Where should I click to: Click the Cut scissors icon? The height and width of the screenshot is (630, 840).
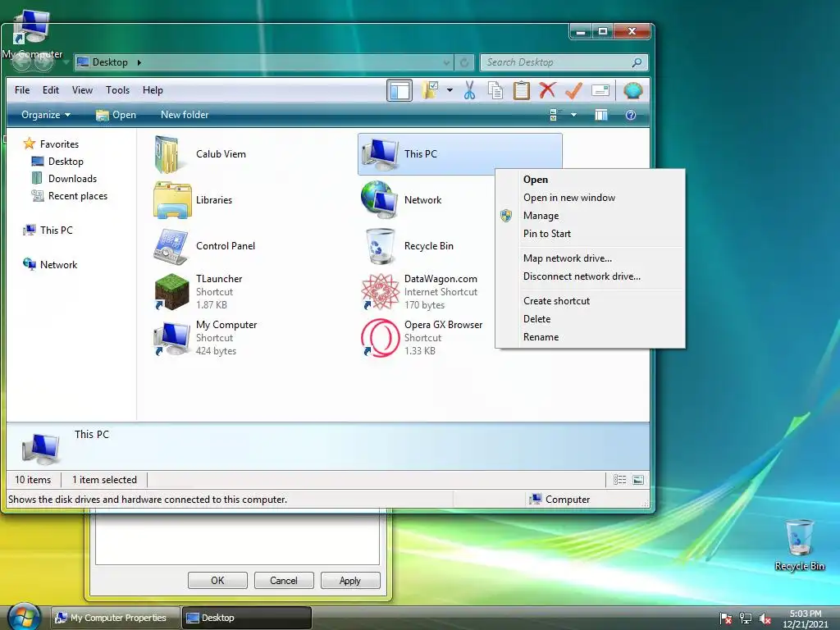469,90
